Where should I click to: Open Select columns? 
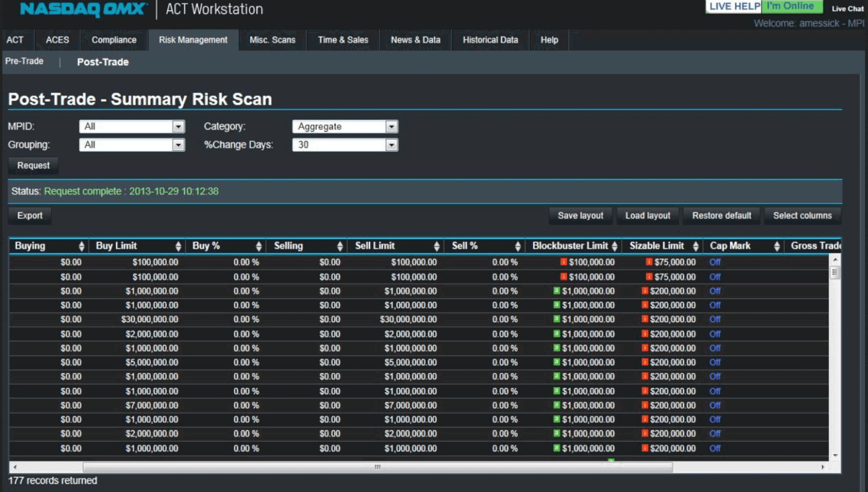802,216
